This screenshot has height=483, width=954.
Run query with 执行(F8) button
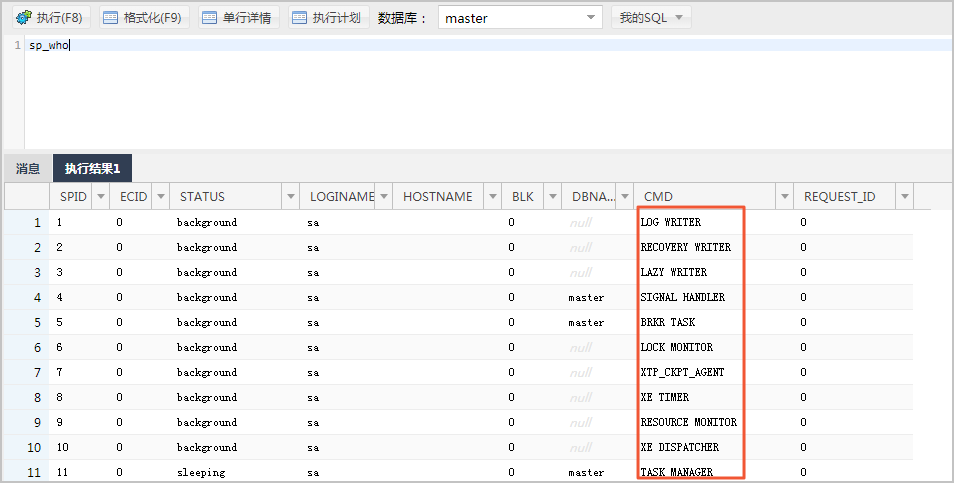click(x=52, y=18)
